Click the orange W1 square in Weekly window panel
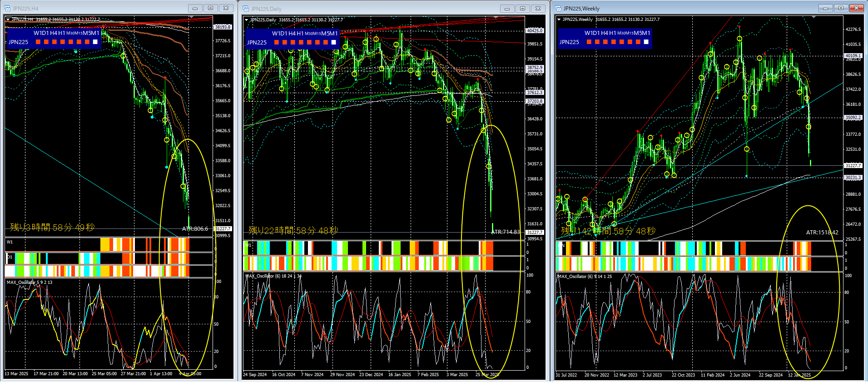 point(589,42)
